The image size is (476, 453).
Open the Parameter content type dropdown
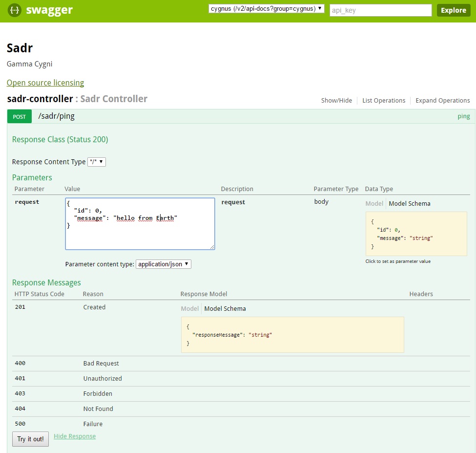click(x=164, y=264)
